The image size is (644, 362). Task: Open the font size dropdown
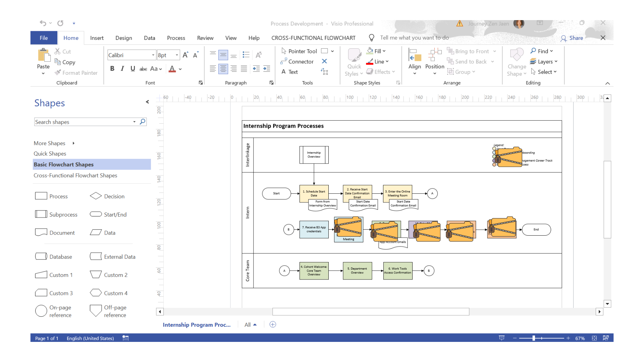click(177, 55)
